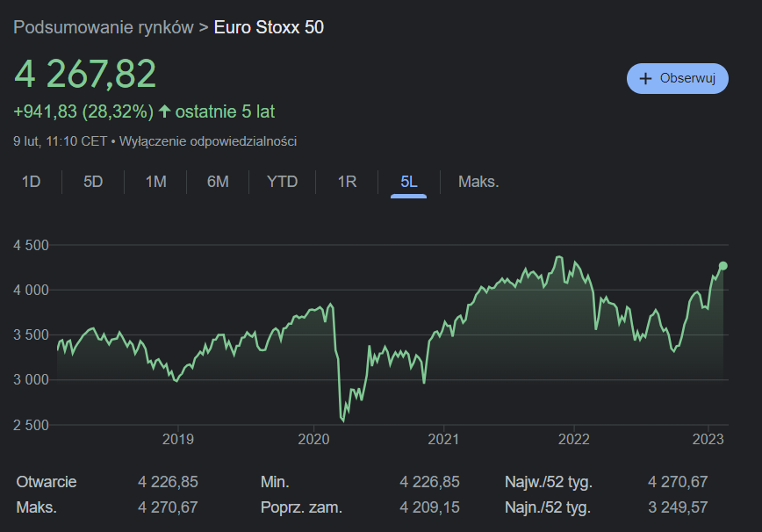Click the green endpoint dot on the chart
This screenshot has height=532, width=762.
[723, 265]
